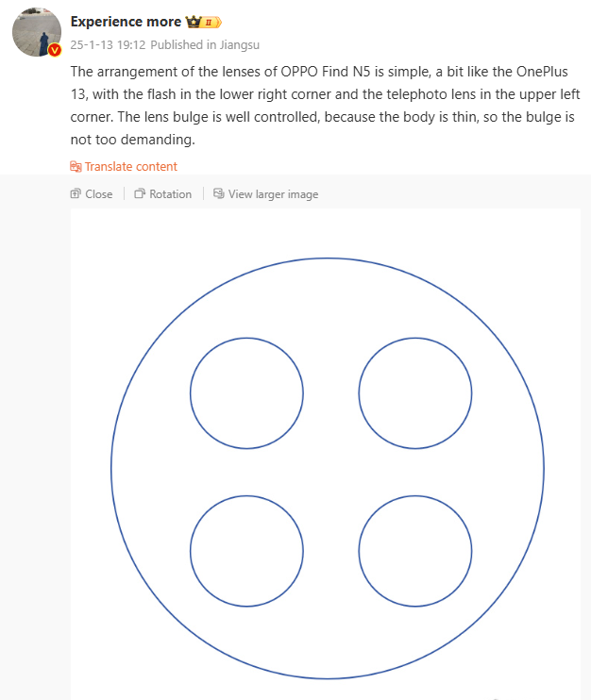Open 'View larger image' text option

[x=273, y=194]
